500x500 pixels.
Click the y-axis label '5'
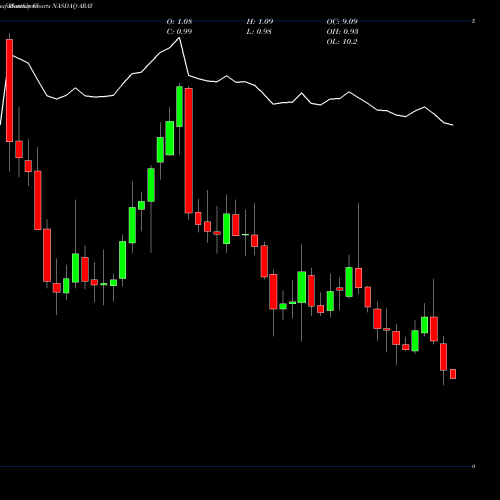[x=473, y=21]
